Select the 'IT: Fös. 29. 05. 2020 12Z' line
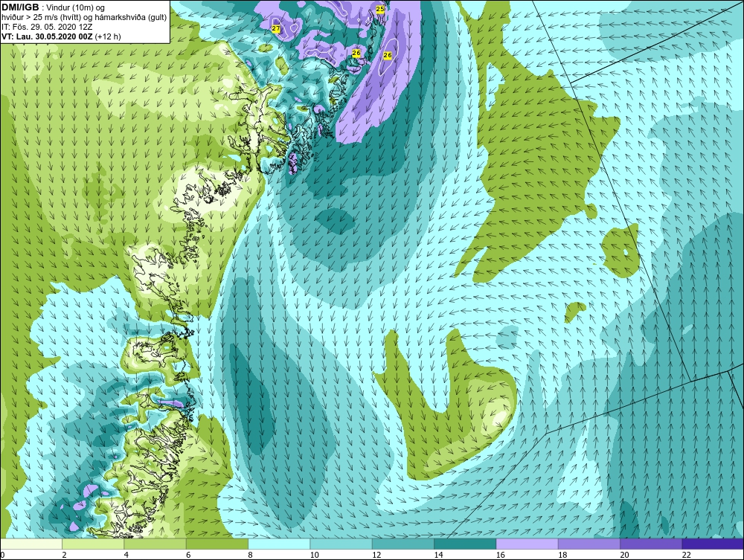Screen dimensions: 744x560 coord(45,27)
